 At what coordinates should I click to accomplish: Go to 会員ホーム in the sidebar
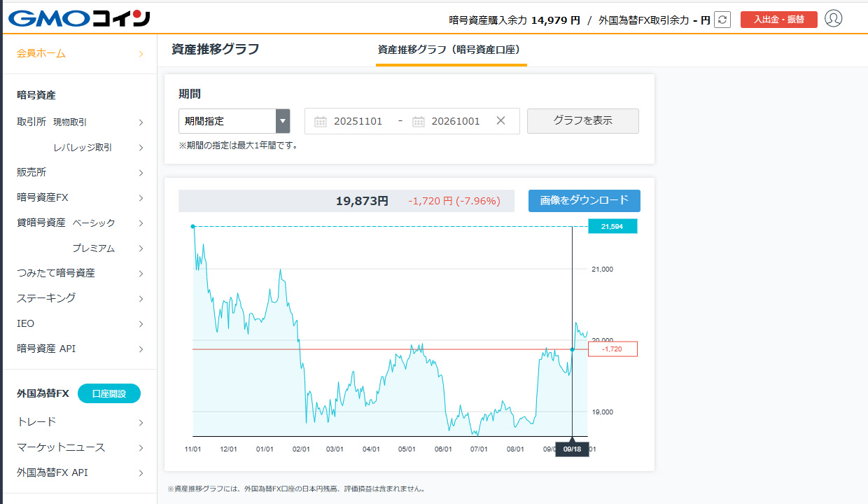pos(79,54)
